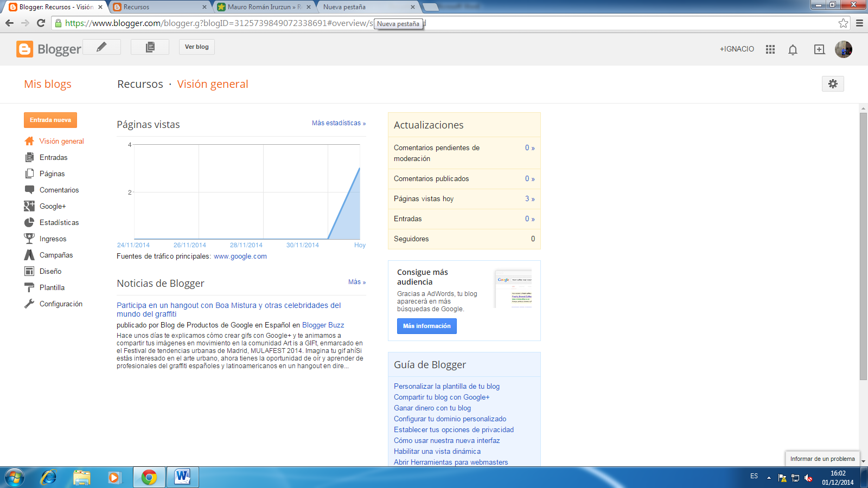Open Estadísticas in the sidebar menu

(59, 222)
